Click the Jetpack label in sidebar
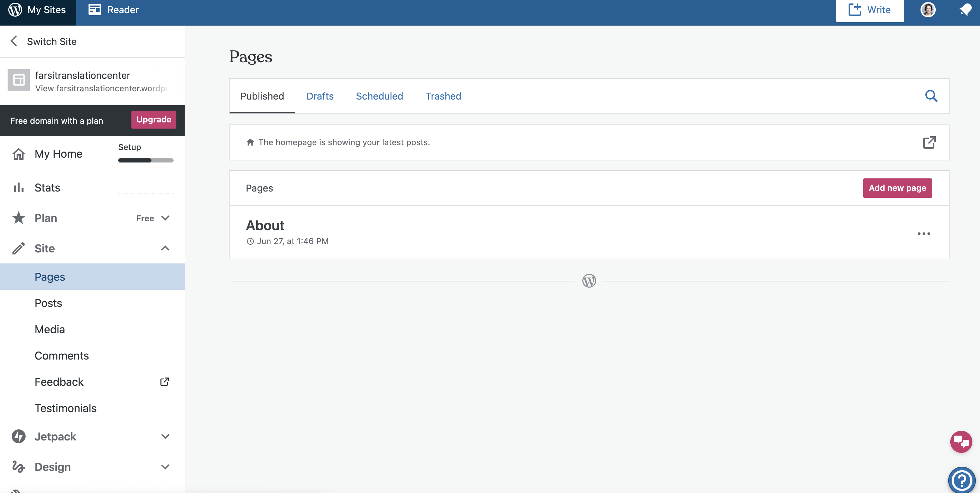Image resolution: width=980 pixels, height=493 pixels. point(56,436)
